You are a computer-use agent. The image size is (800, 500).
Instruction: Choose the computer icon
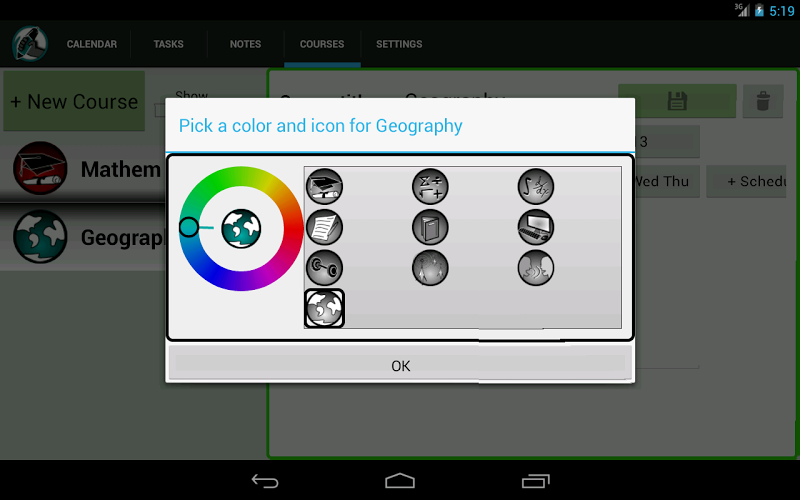(x=536, y=227)
